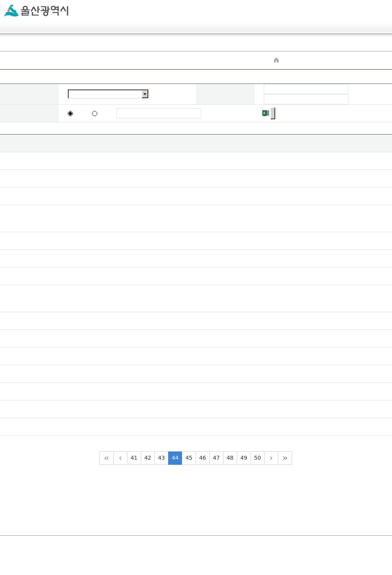Jump to the last page of results

[x=285, y=458]
